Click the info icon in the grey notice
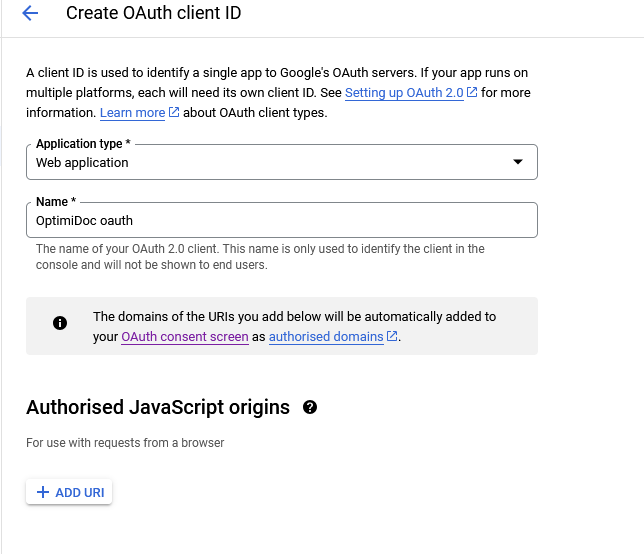644x554 pixels. 60,323
